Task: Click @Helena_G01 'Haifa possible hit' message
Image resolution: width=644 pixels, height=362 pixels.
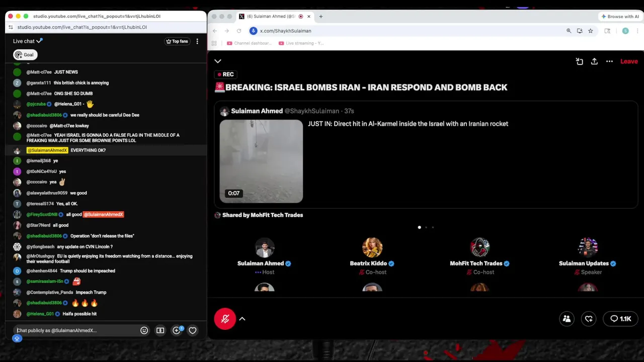Action: [106, 314]
